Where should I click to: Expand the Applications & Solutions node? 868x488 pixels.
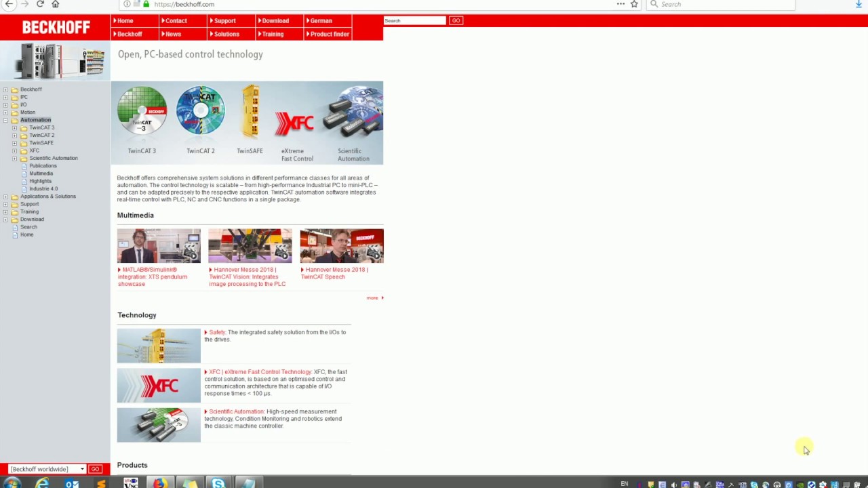tap(5, 197)
